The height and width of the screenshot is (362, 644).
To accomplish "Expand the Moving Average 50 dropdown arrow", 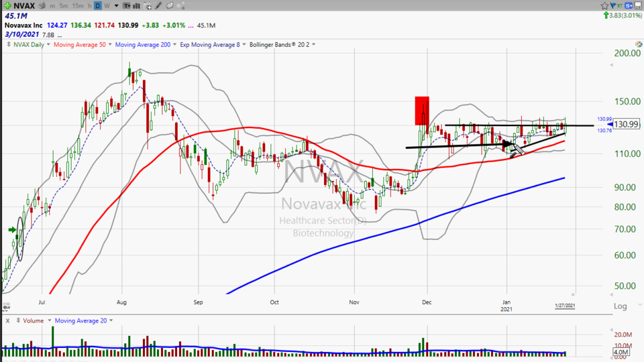I will (109, 44).
